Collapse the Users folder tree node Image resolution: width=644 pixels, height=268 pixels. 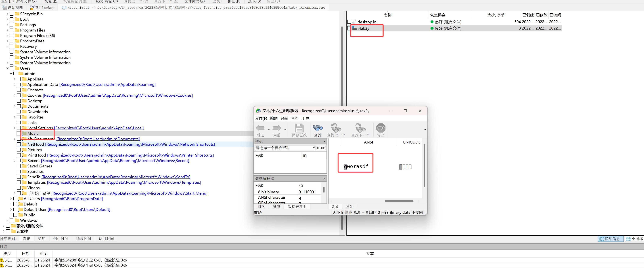pos(7,68)
